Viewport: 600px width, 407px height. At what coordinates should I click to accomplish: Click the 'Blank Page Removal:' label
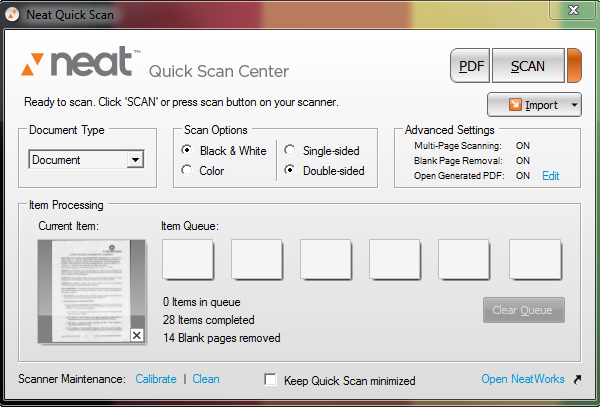click(458, 161)
